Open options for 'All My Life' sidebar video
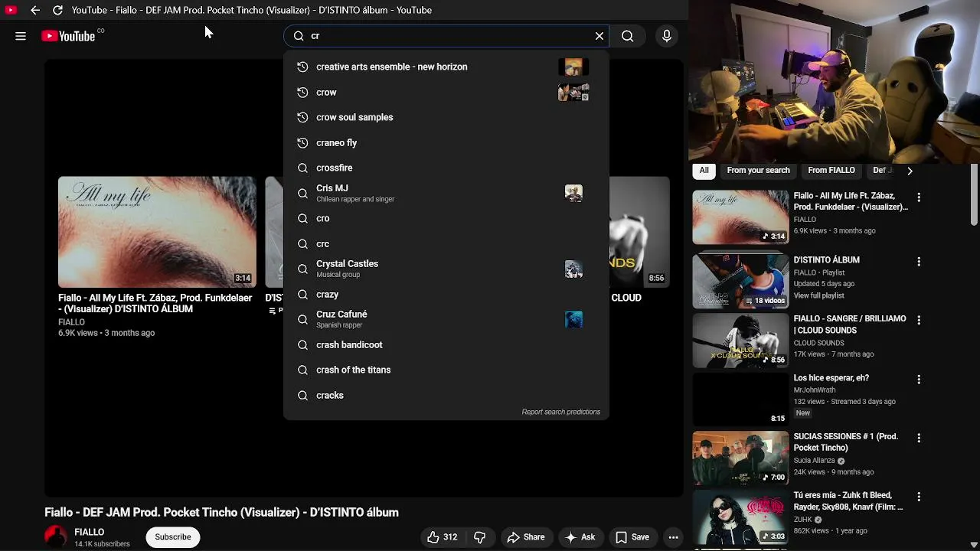This screenshot has height=551, width=980. [x=919, y=197]
